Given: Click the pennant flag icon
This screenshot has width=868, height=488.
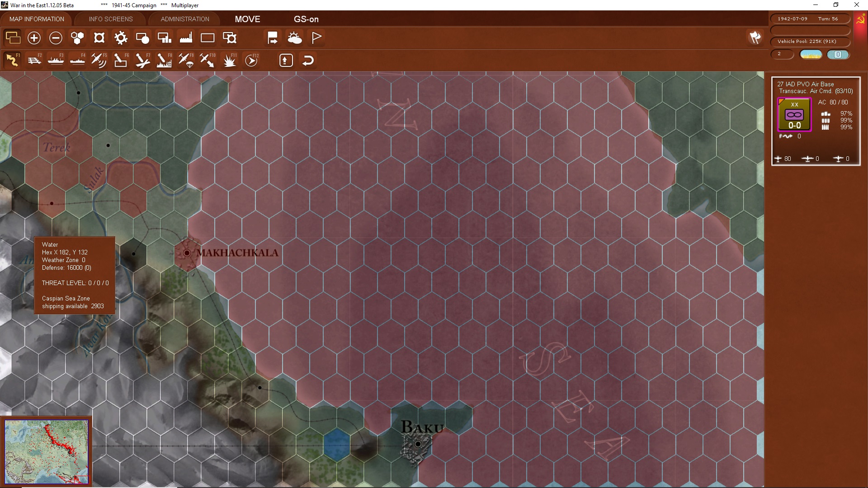Looking at the screenshot, I should coord(316,38).
